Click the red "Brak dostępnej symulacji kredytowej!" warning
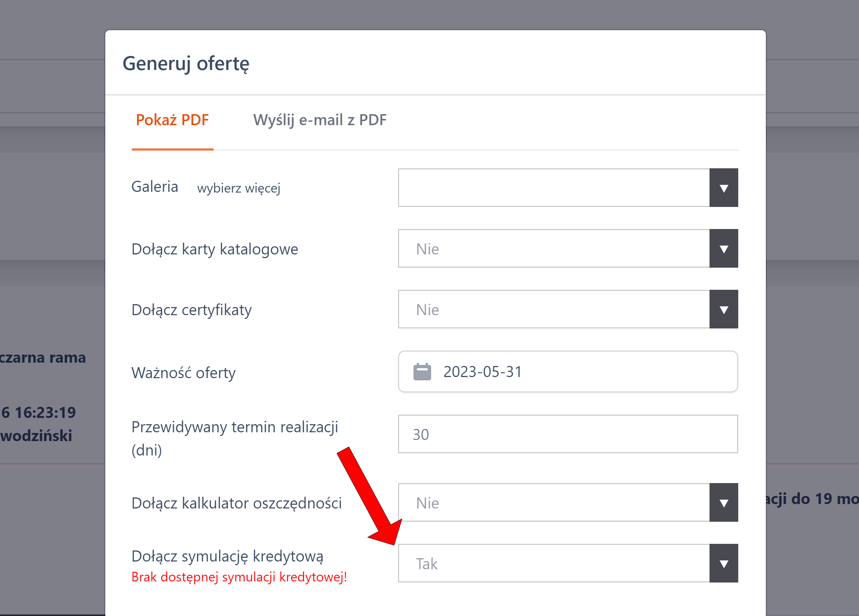 (239, 577)
